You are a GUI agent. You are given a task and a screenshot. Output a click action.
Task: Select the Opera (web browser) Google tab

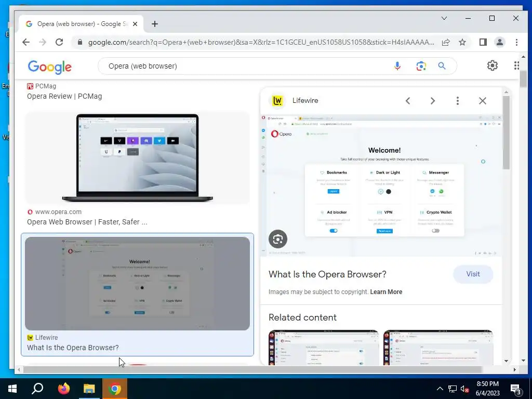[x=81, y=24]
